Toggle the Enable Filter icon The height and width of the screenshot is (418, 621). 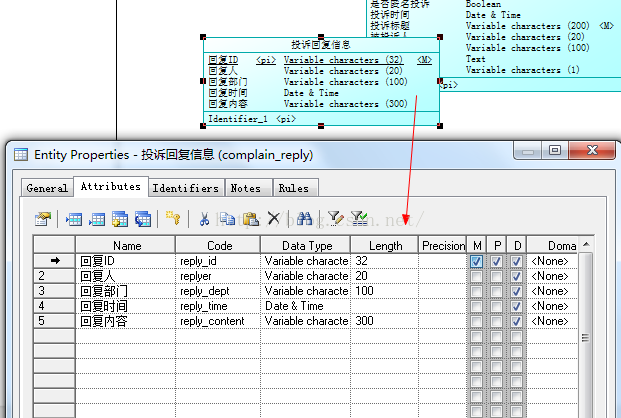[359, 218]
